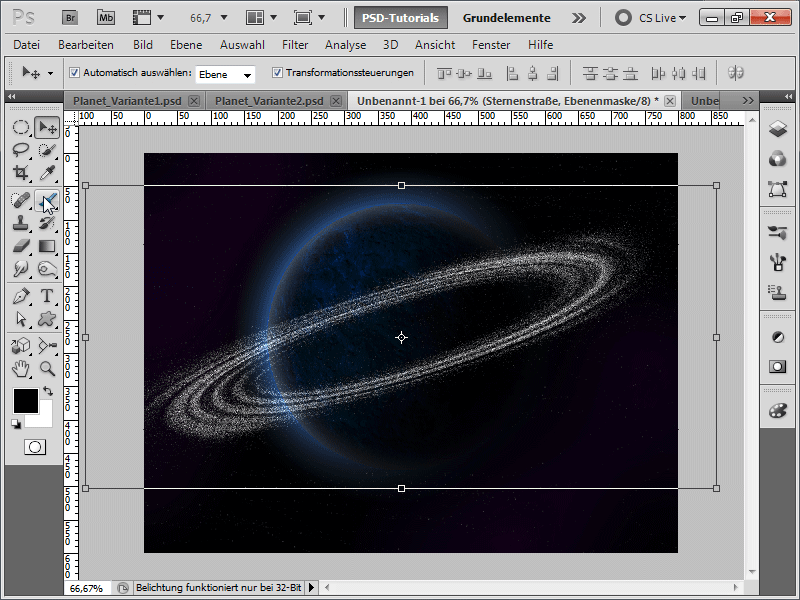Open the Masks panel icon
Image resolution: width=800 pixels, height=600 pixels.
tap(778, 367)
